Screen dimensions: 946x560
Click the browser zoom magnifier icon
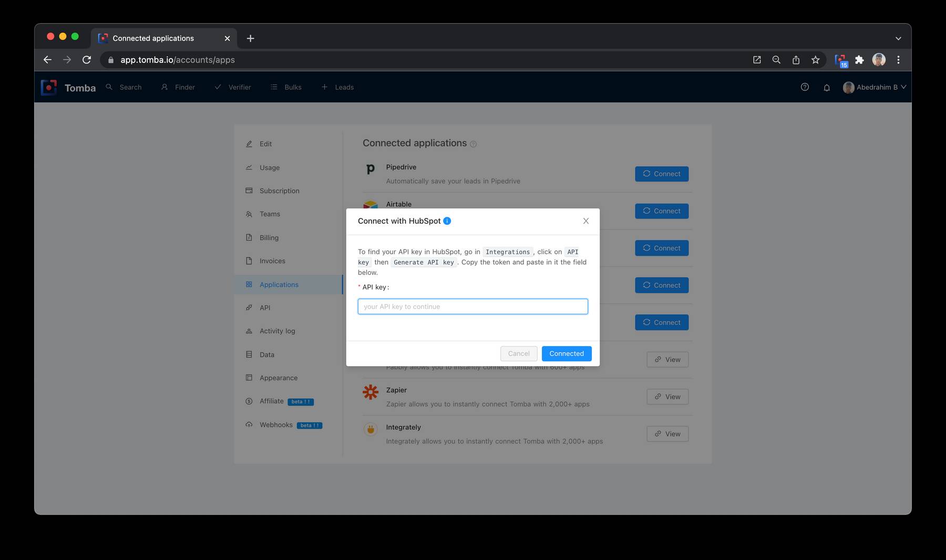(776, 60)
